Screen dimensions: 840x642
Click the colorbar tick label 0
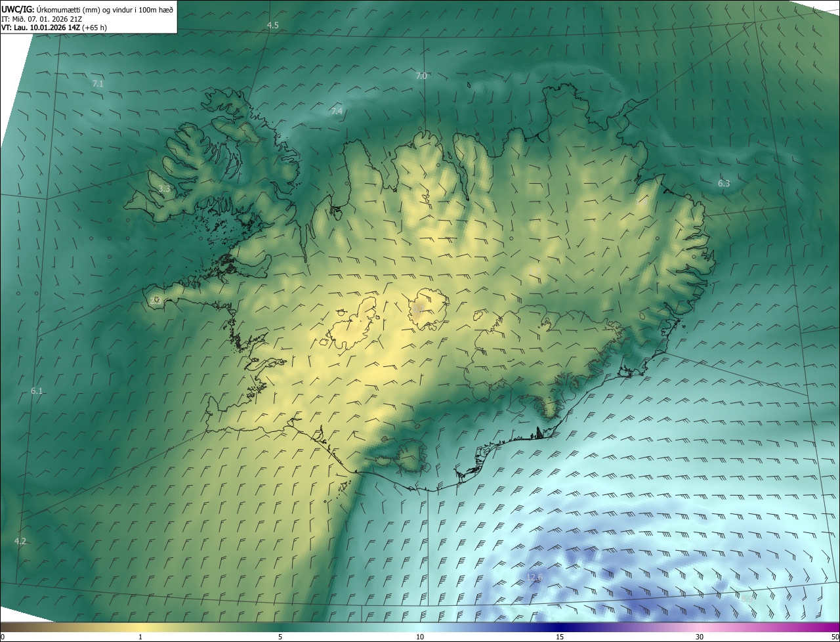pyautogui.click(x=3, y=637)
